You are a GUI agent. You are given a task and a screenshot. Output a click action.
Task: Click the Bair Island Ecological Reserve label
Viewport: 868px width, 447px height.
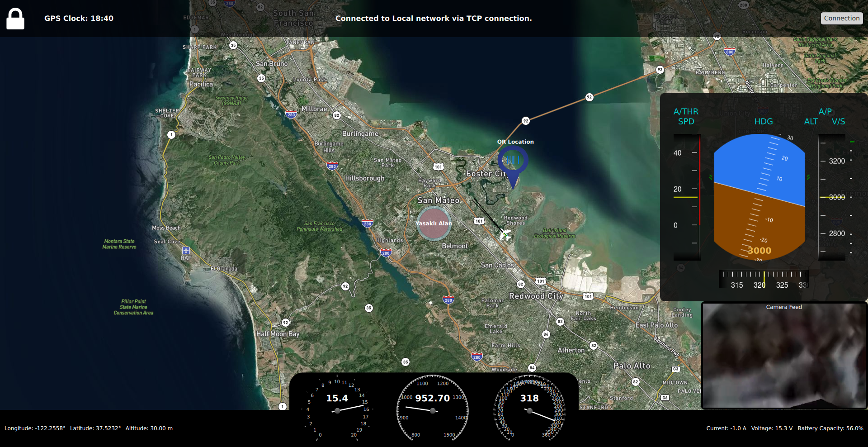pos(555,233)
